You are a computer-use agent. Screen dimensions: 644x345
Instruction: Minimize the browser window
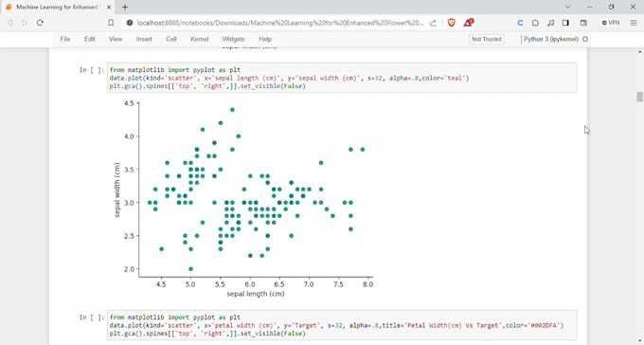tap(590, 7)
